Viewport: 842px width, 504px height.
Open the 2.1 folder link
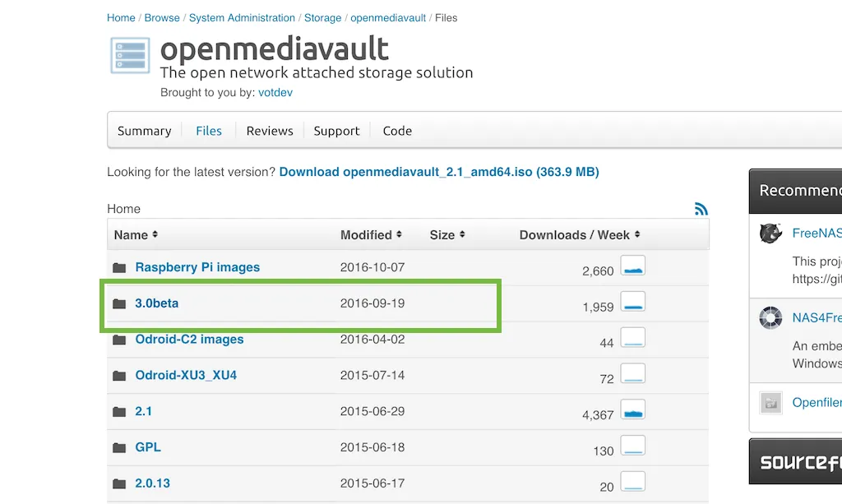143,411
